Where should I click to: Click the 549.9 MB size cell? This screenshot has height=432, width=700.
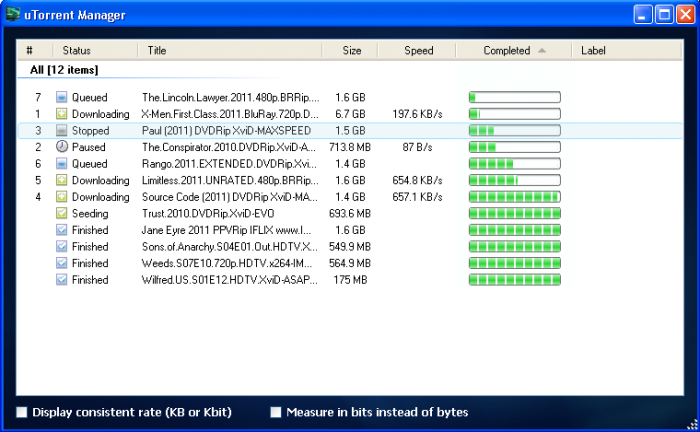tap(350, 246)
